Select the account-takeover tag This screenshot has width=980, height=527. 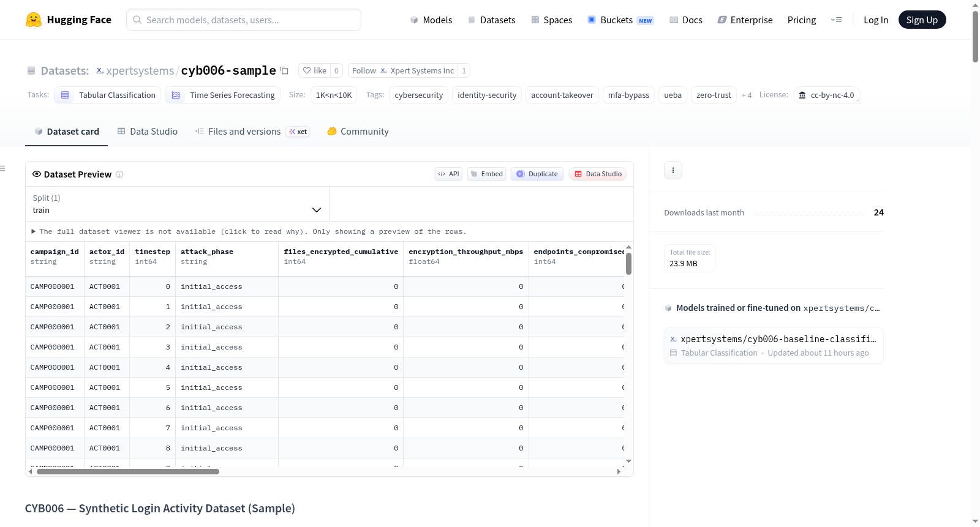(x=562, y=95)
